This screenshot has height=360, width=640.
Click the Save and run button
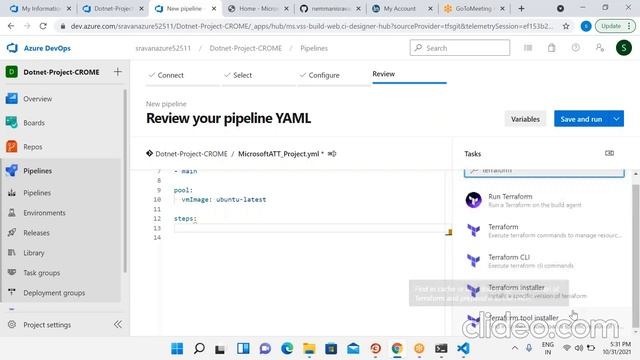coord(581,119)
